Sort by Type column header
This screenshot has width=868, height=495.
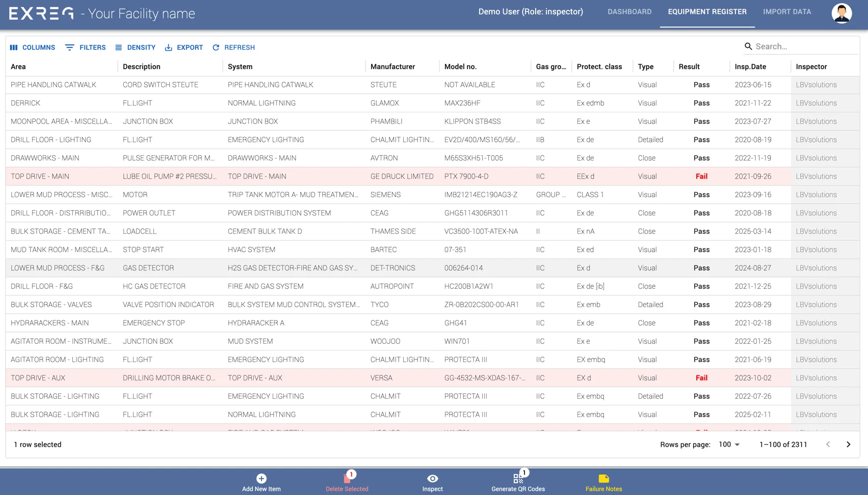tap(646, 67)
